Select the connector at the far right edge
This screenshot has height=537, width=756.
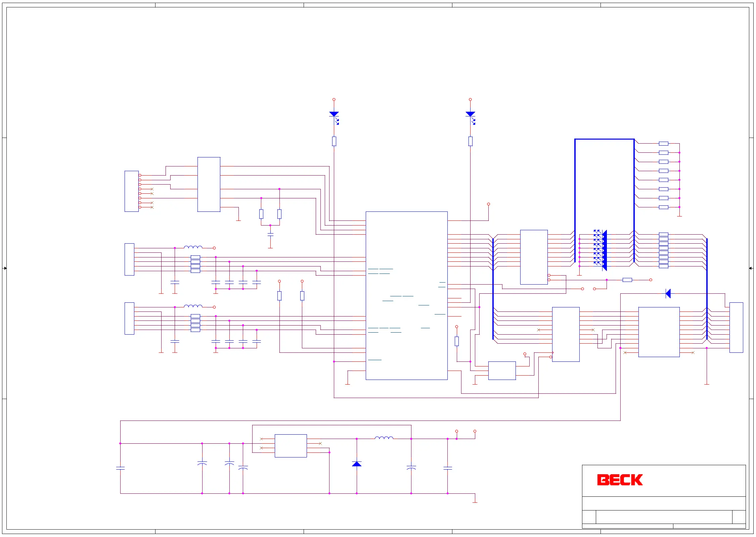736,328
